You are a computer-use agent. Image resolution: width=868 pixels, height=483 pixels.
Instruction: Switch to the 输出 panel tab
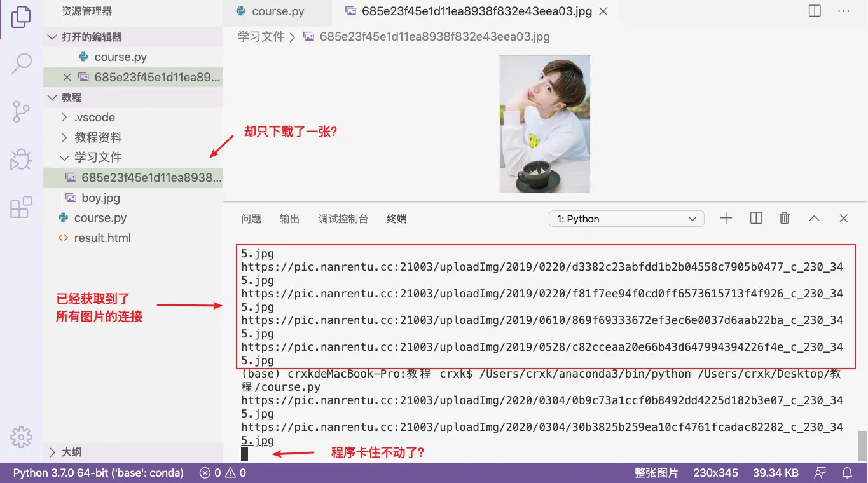289,219
